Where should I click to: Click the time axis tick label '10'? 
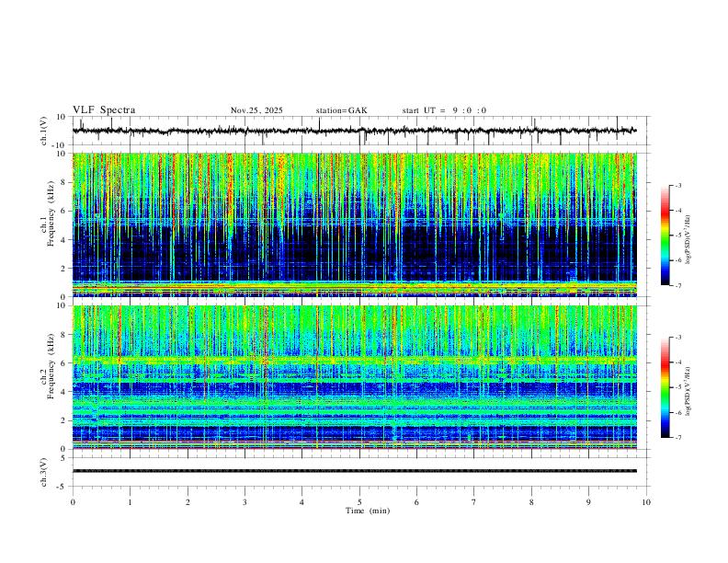click(646, 502)
